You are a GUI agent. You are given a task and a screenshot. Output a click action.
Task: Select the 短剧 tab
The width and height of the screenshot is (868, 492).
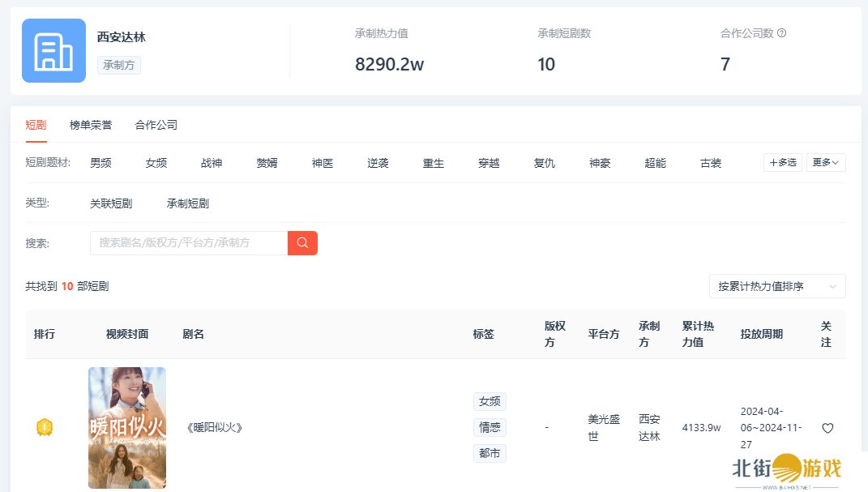pos(36,125)
